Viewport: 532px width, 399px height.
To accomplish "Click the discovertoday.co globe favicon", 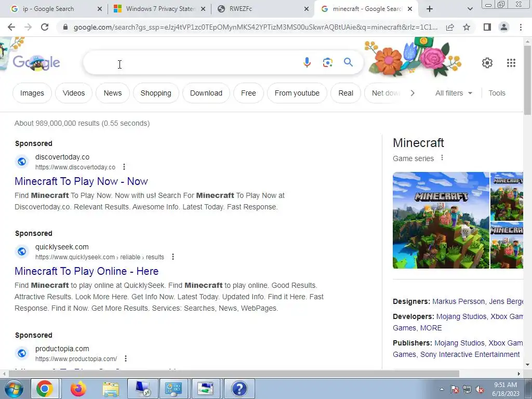I will tap(22, 162).
